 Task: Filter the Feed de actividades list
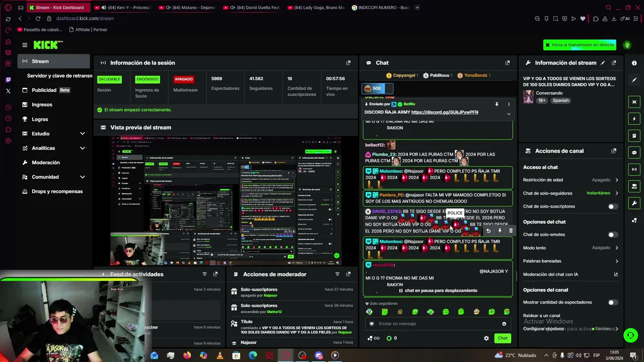point(204,274)
